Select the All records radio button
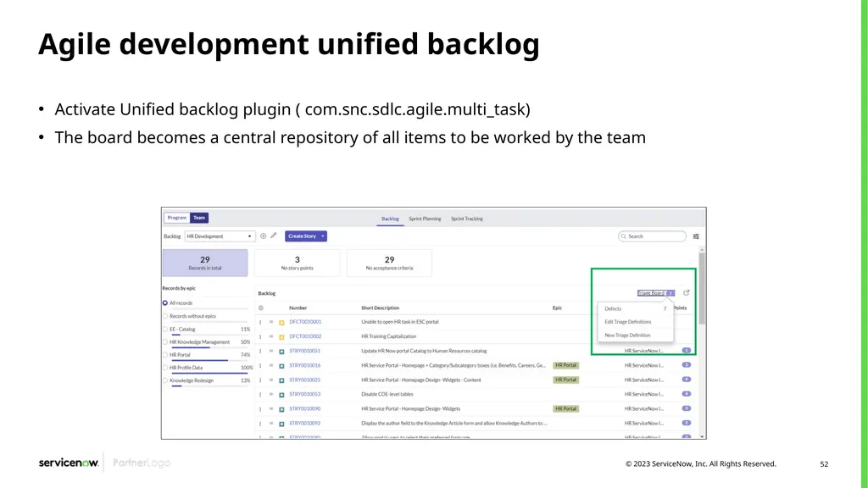 coord(165,303)
